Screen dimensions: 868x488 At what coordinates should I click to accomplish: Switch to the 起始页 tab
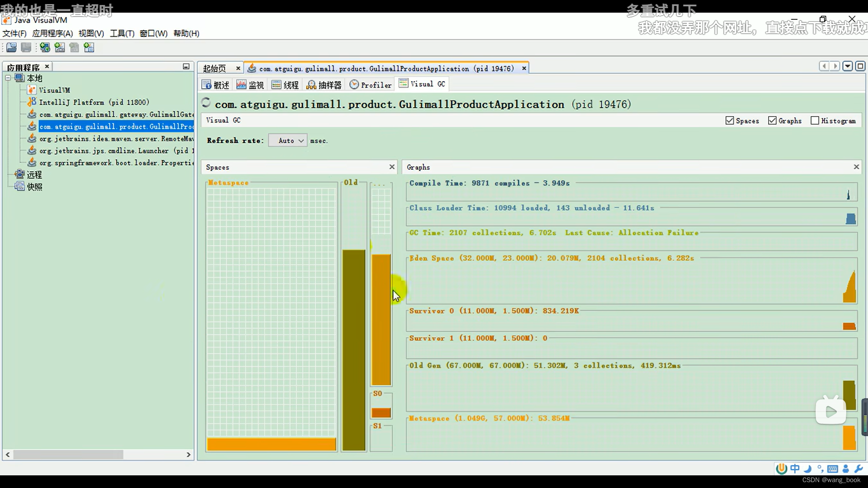(214, 69)
